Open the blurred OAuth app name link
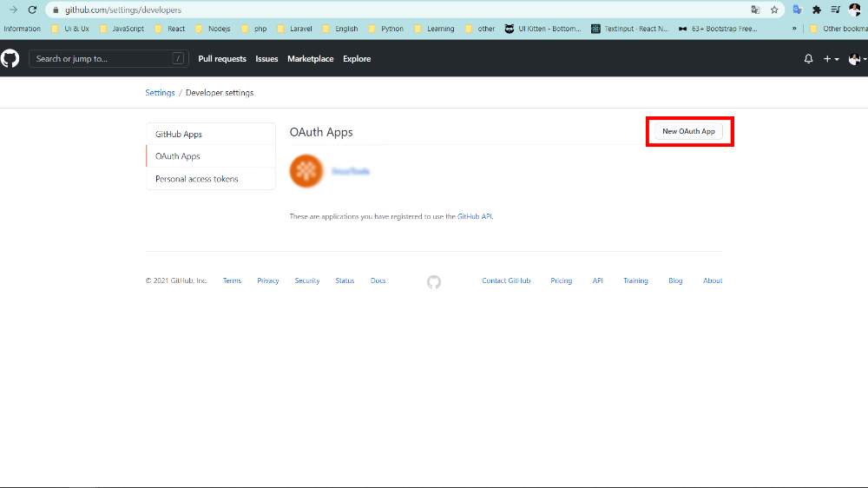Screen dimensions: 868x488 point(351,171)
